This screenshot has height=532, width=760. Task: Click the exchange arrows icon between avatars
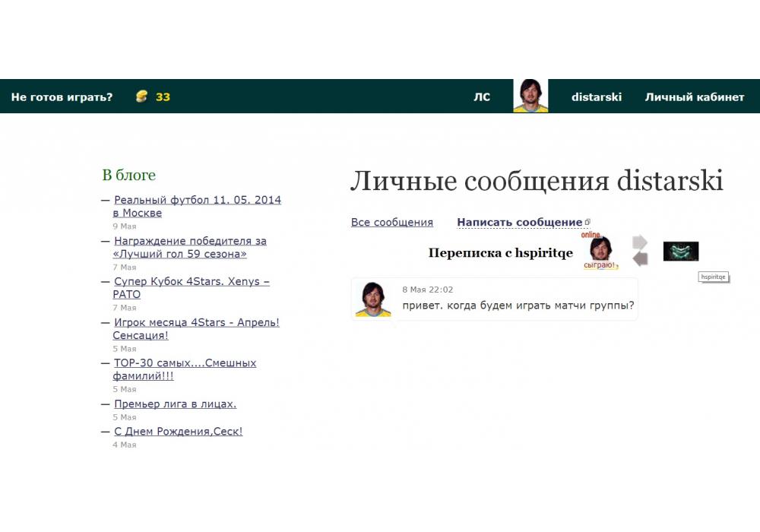(x=640, y=251)
